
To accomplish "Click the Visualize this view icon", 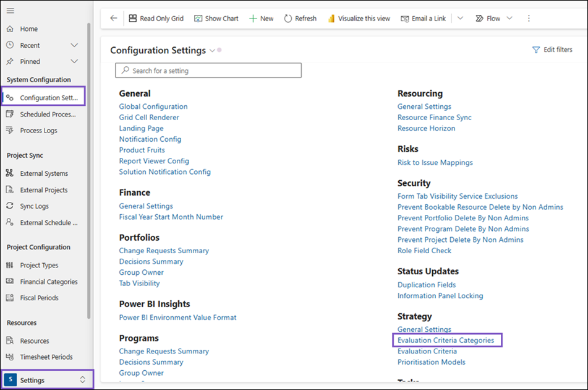I will 331,19.
